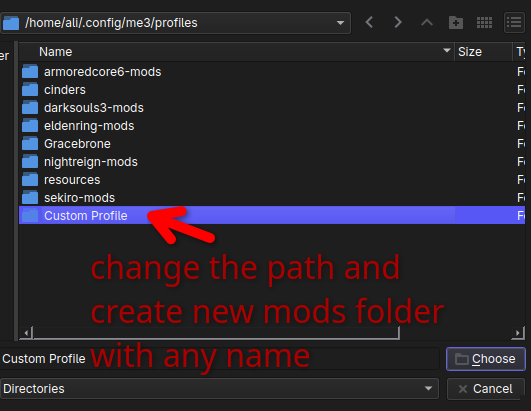Switch to detailed list view
The height and width of the screenshot is (411, 531).
pos(514,23)
